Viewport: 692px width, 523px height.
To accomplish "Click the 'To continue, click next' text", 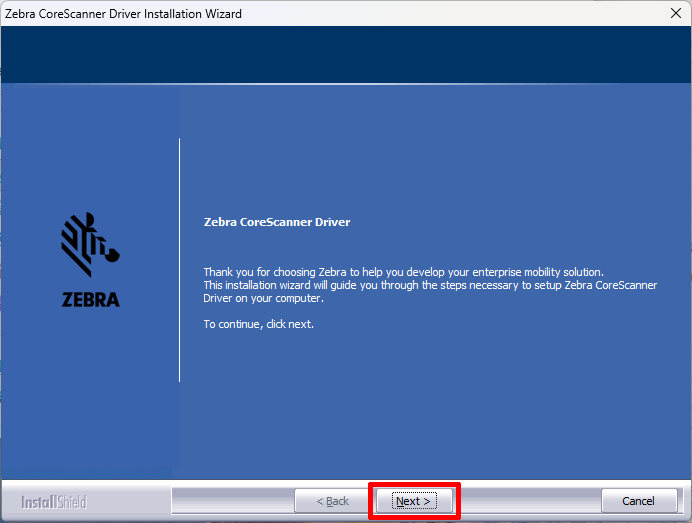I will [258, 324].
